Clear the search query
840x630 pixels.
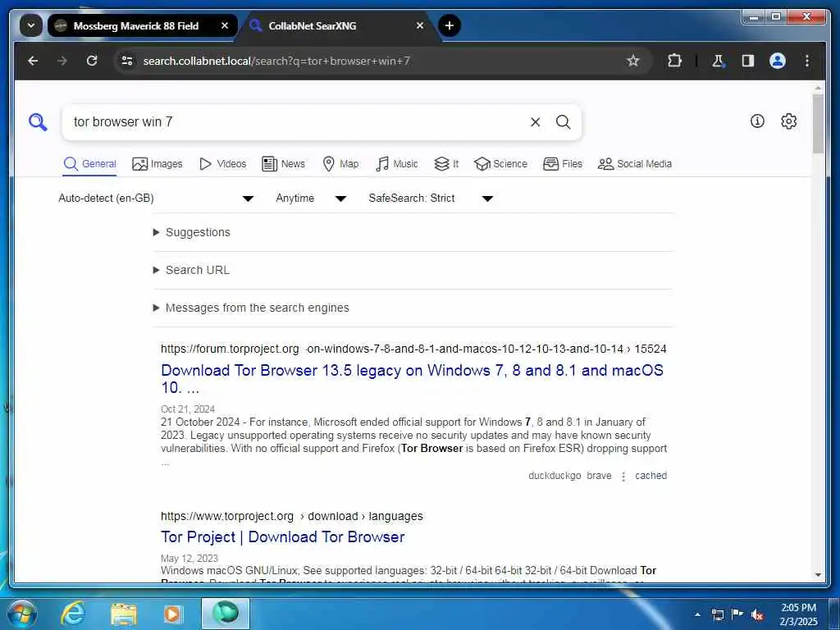[x=535, y=122]
